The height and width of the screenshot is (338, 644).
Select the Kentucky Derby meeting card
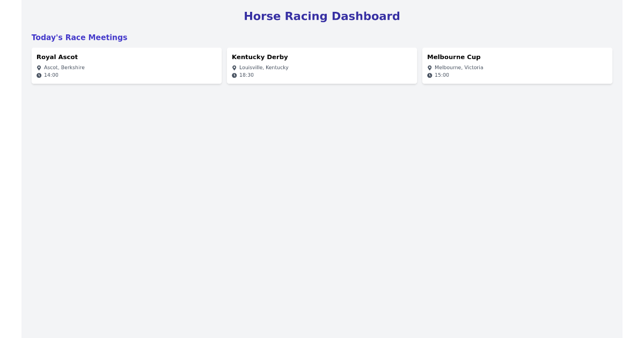click(x=322, y=65)
